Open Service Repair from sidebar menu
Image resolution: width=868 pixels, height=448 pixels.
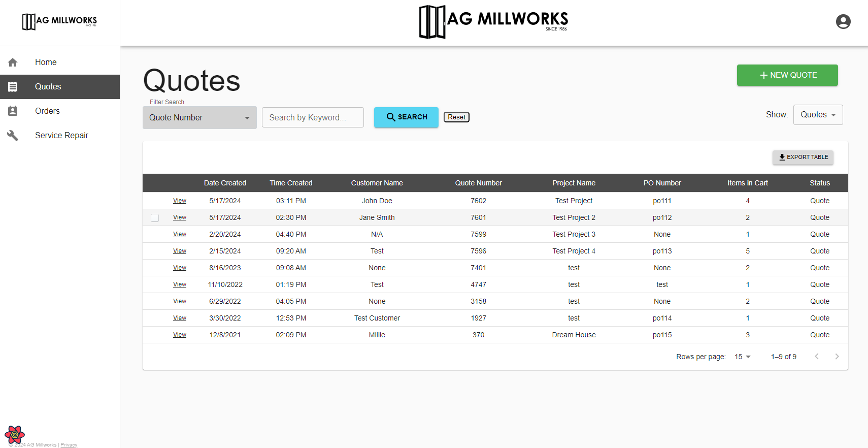tap(61, 136)
